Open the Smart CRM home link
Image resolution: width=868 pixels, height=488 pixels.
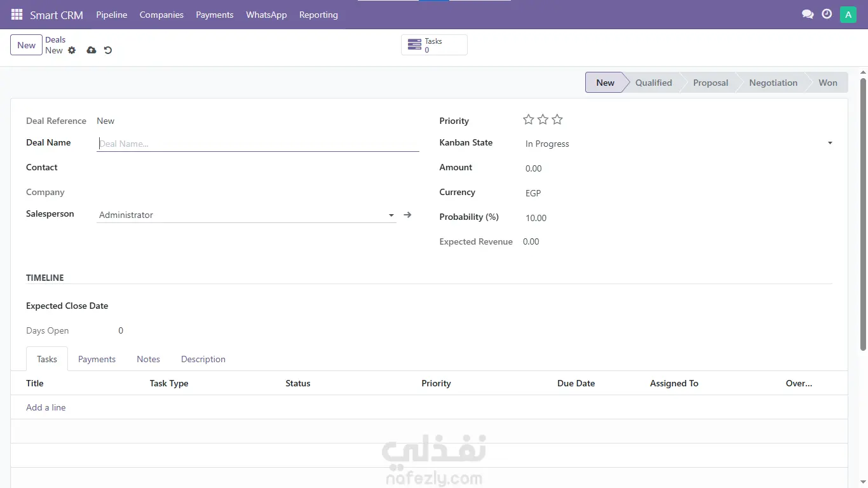57,15
